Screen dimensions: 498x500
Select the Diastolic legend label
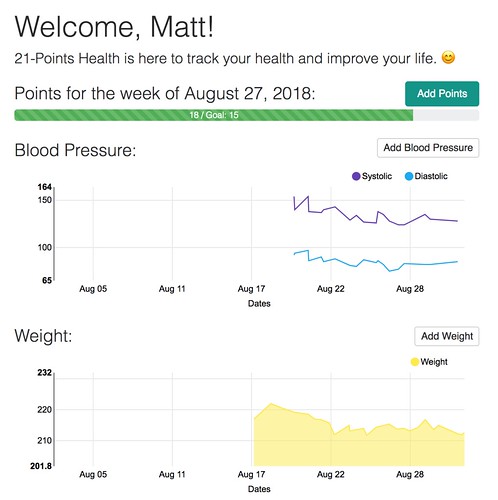431,176
